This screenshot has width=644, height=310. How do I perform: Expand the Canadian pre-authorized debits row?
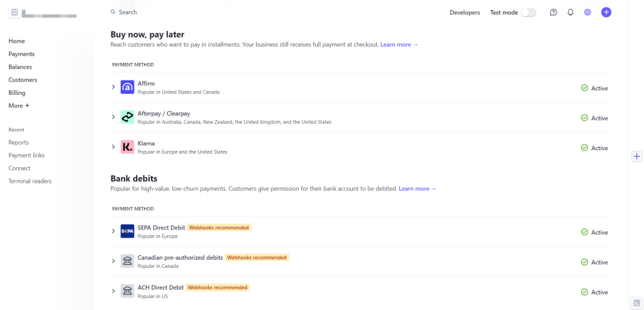coord(114,261)
